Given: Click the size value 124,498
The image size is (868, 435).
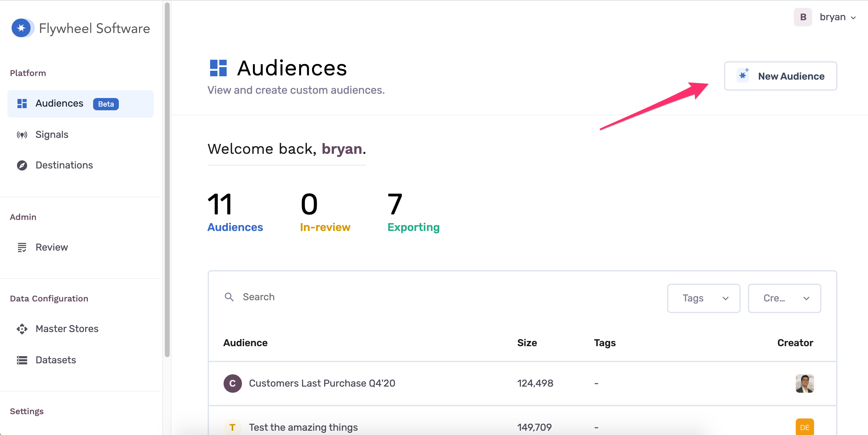Looking at the screenshot, I should coord(535,384).
